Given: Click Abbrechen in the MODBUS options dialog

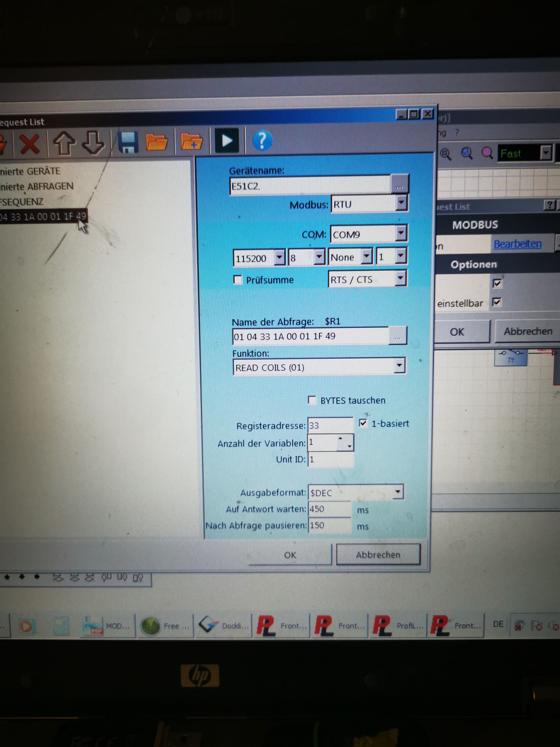Looking at the screenshot, I should 528,331.
